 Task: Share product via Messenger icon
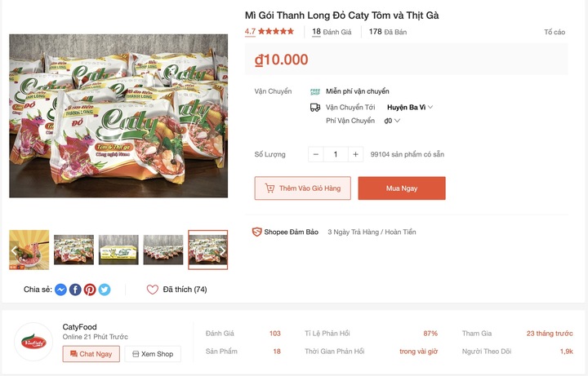coord(60,290)
